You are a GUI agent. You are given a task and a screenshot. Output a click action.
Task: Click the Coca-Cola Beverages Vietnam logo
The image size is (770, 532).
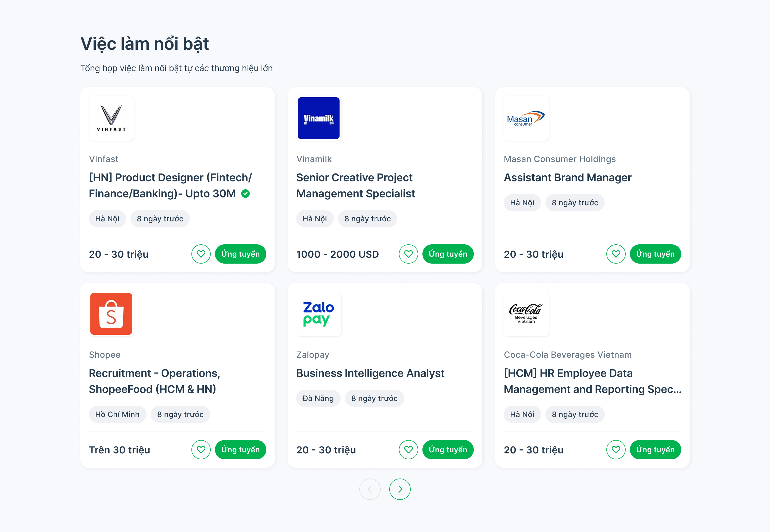(x=526, y=314)
